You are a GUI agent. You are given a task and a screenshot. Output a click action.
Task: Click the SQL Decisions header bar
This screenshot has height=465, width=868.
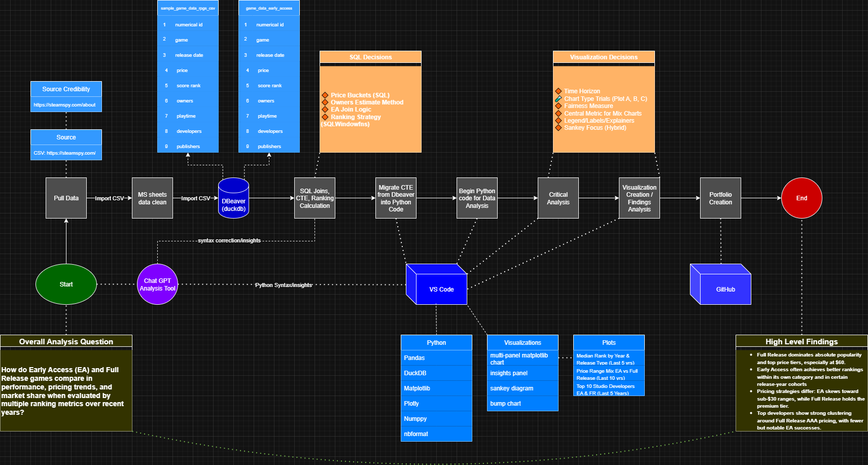[x=370, y=57]
